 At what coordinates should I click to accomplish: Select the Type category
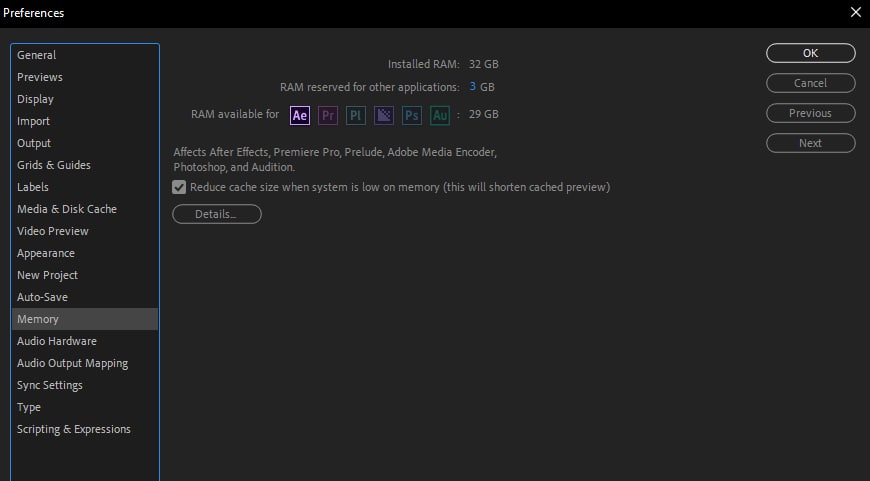(x=85, y=407)
